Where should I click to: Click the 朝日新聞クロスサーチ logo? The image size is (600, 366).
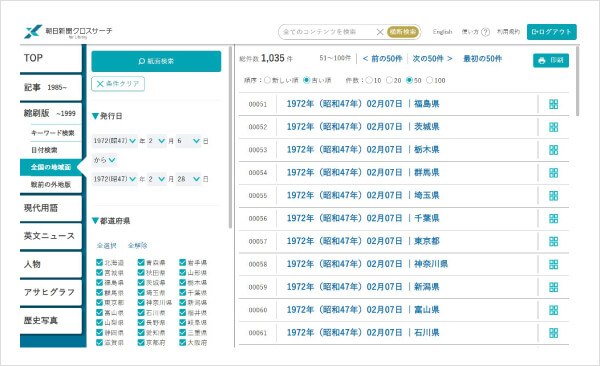tap(68, 32)
